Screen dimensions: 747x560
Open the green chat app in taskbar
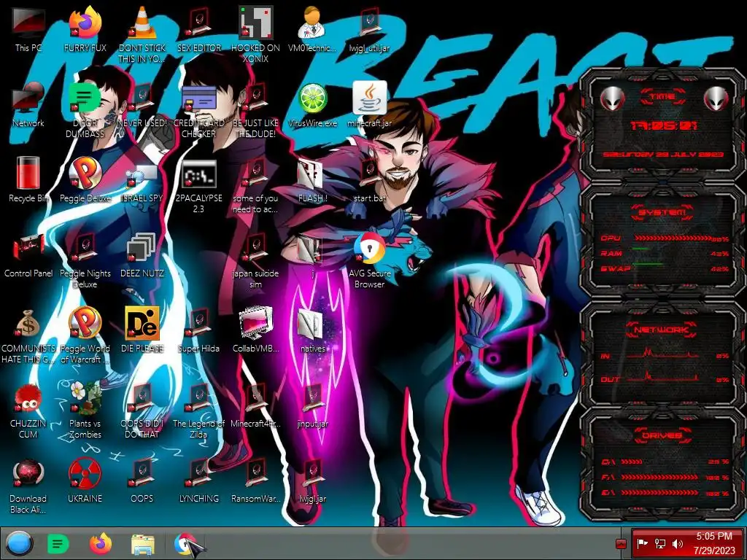point(58,543)
